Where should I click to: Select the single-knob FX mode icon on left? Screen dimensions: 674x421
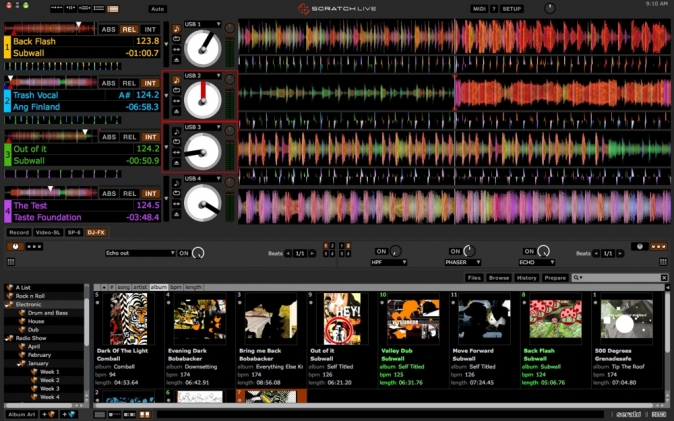(x=15, y=246)
